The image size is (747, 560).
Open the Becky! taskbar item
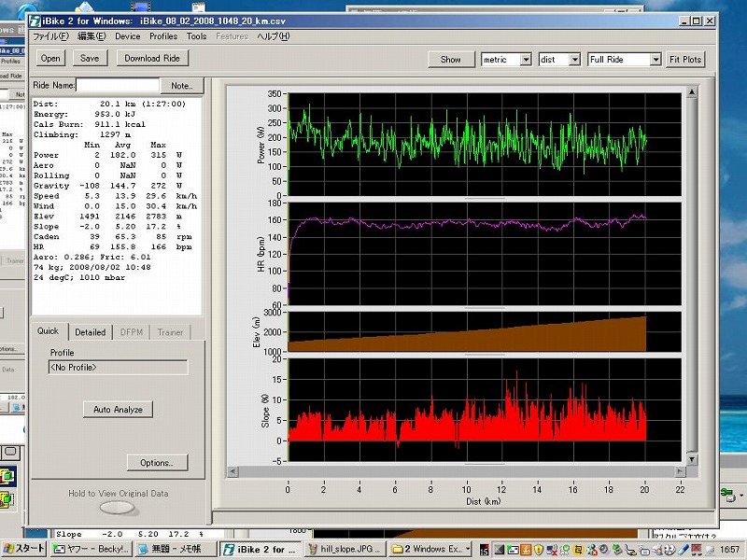91,549
